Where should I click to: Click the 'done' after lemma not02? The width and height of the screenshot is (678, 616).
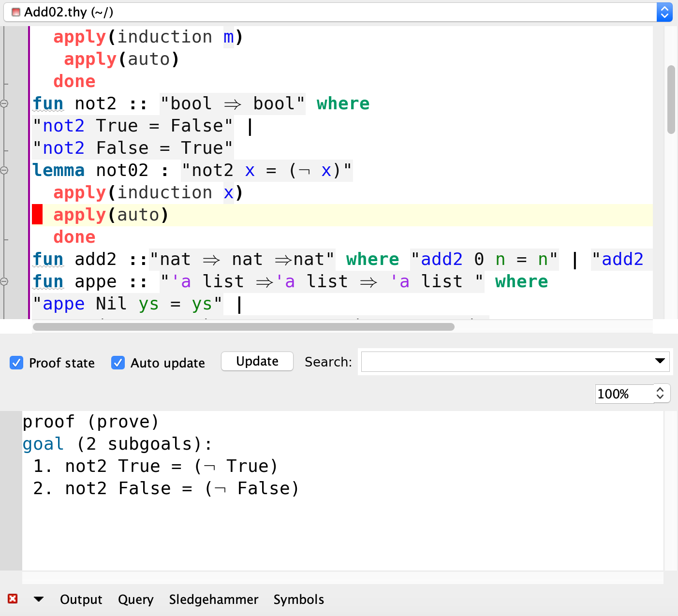pos(74,237)
